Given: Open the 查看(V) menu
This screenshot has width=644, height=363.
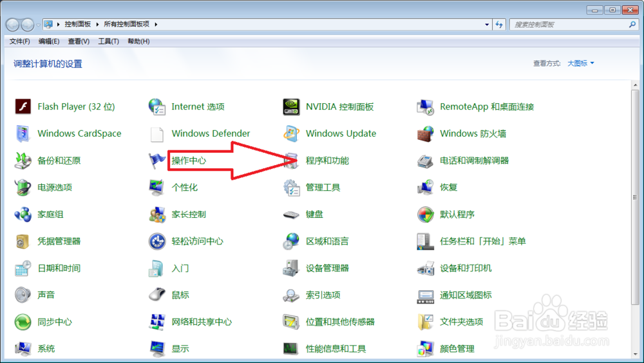Looking at the screenshot, I should tap(79, 41).
